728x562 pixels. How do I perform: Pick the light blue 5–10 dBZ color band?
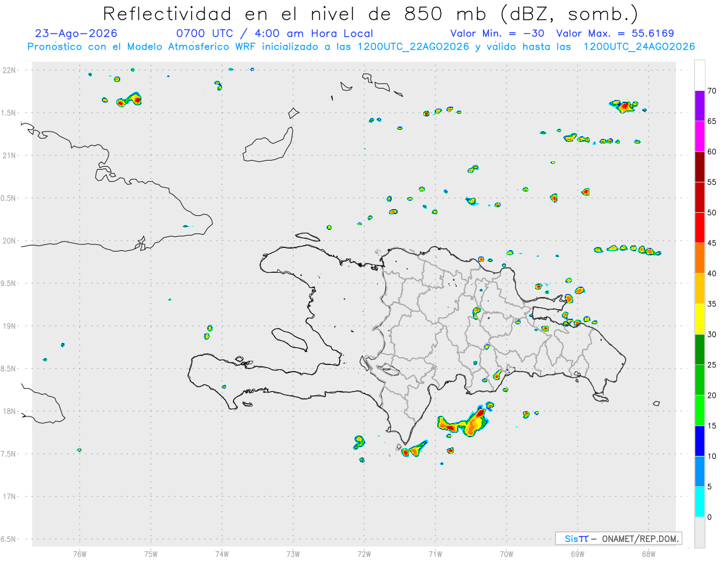[699, 471]
